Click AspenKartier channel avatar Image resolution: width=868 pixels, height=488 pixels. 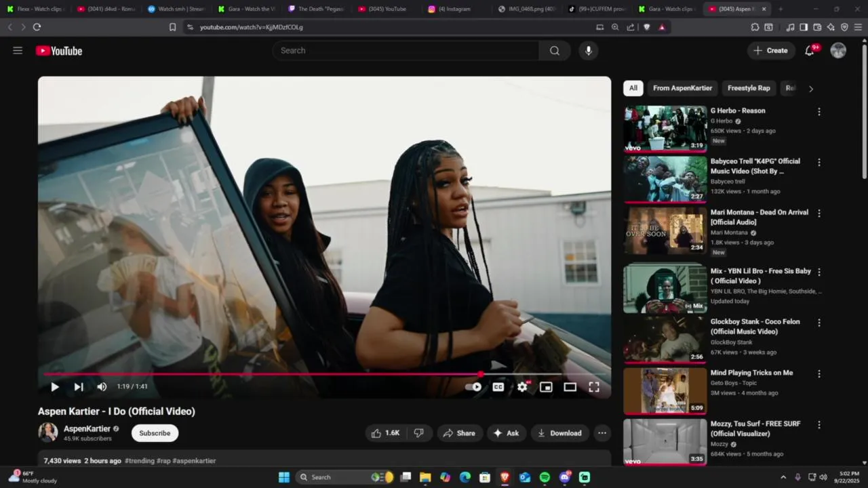click(x=47, y=432)
